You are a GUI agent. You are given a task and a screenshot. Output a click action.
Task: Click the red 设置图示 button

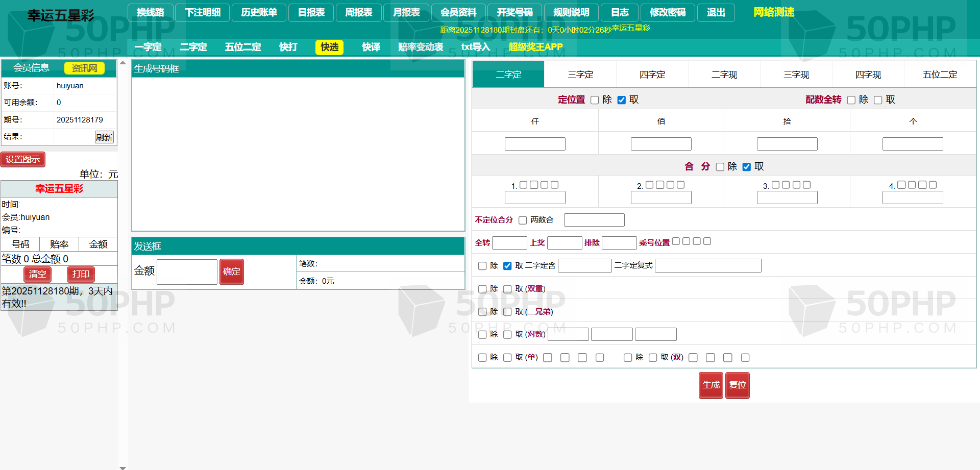tap(23, 160)
